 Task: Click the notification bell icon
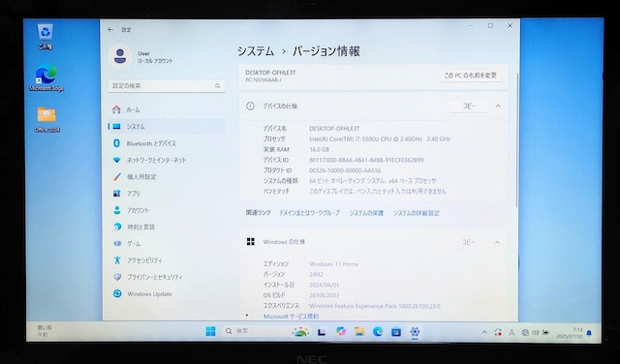589,334
